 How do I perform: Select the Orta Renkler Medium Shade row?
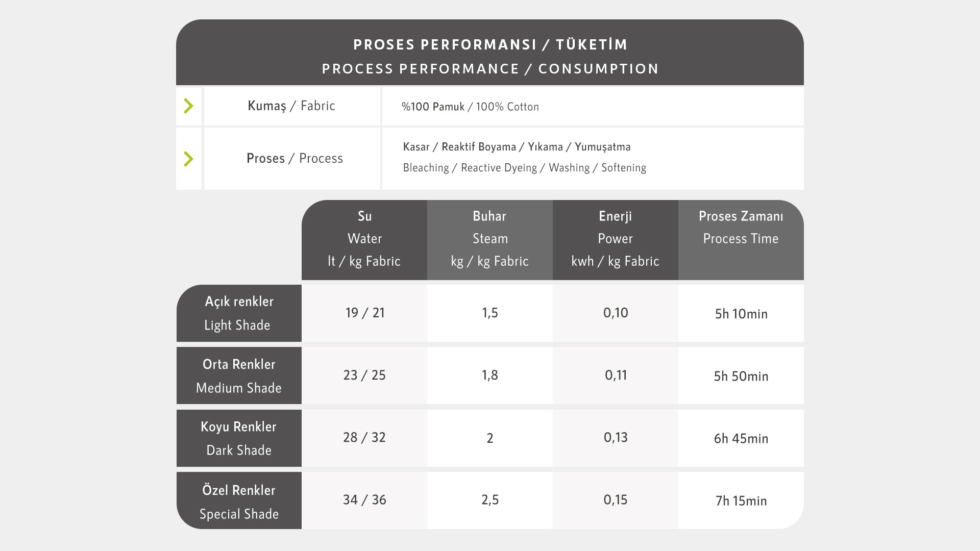238,376
